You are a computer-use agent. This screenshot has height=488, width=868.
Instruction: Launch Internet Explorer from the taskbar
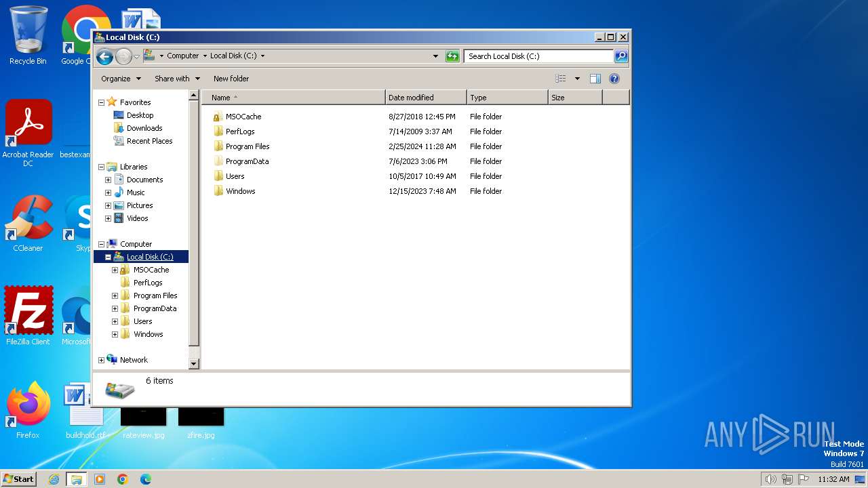tap(54, 479)
